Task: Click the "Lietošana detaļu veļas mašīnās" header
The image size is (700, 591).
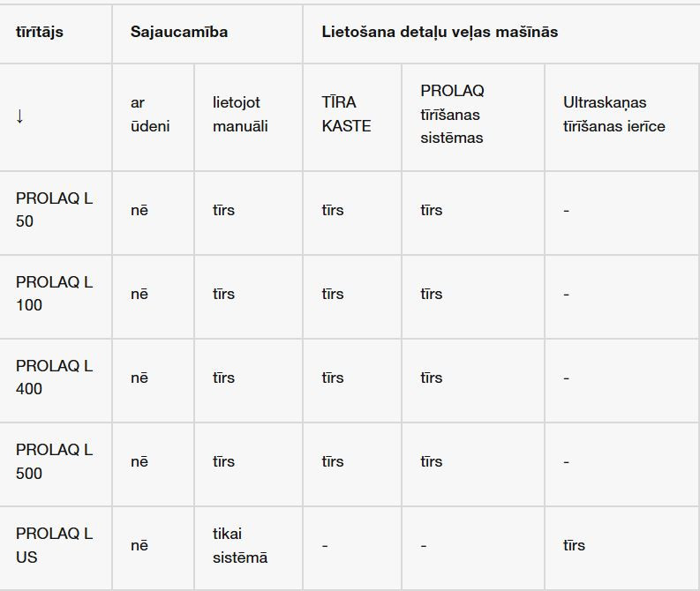Action: pyautogui.click(x=440, y=32)
